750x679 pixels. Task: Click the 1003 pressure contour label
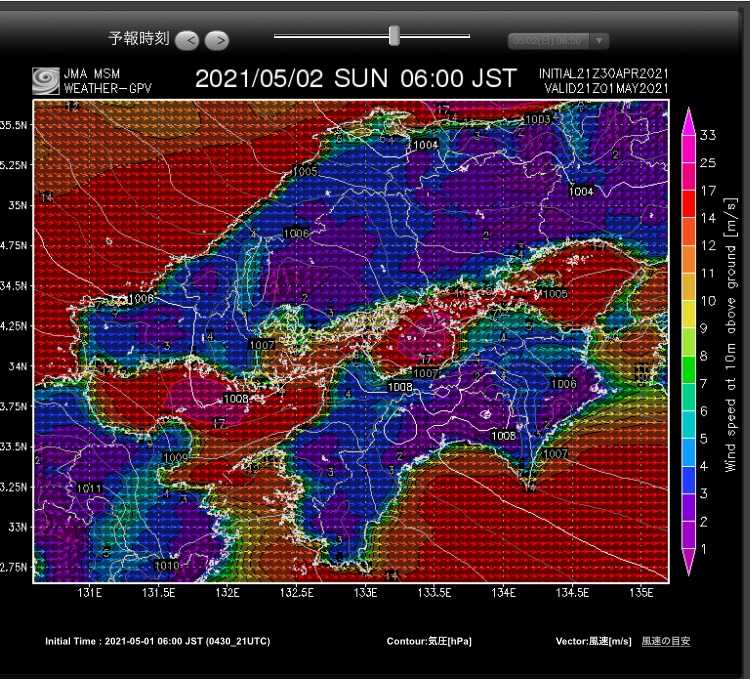[x=537, y=119]
